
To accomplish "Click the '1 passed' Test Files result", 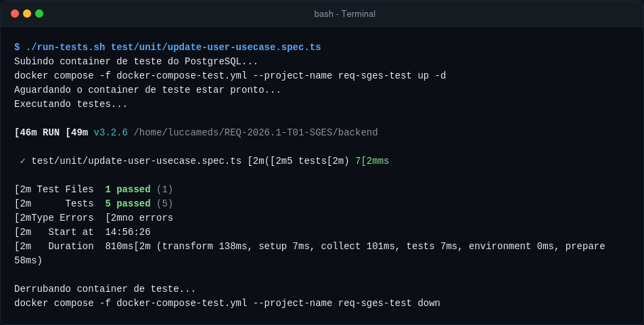I will click(128, 190).
